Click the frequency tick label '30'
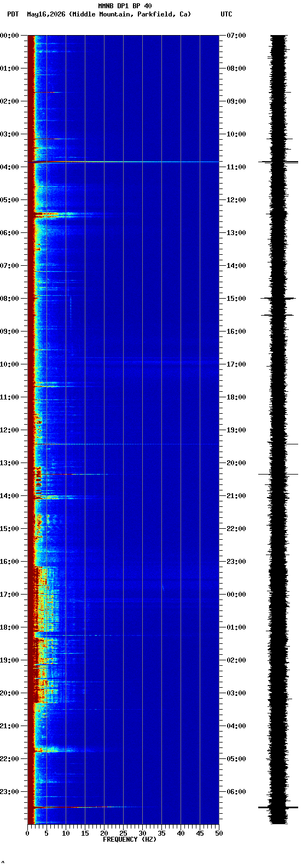This screenshot has height=868, width=302. [x=142, y=833]
